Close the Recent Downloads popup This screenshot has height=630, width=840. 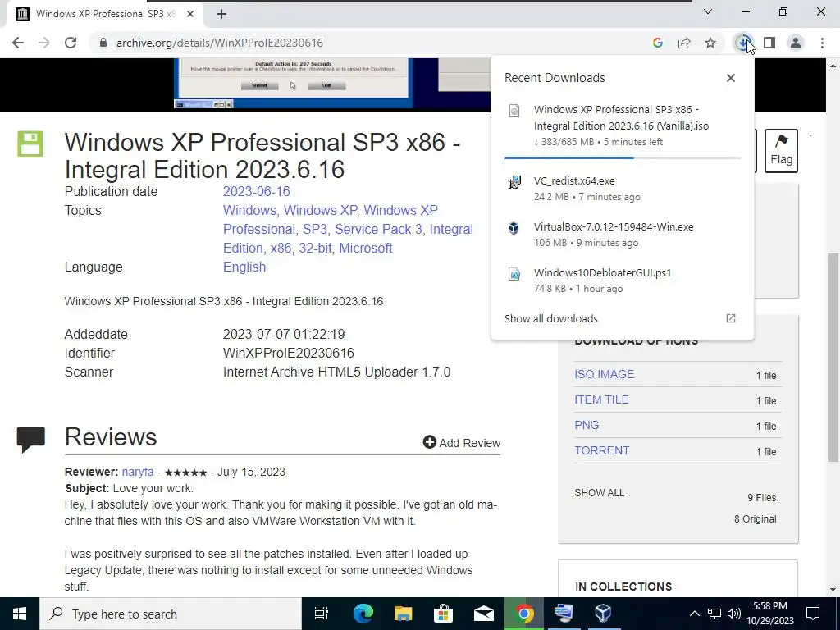[x=731, y=78]
